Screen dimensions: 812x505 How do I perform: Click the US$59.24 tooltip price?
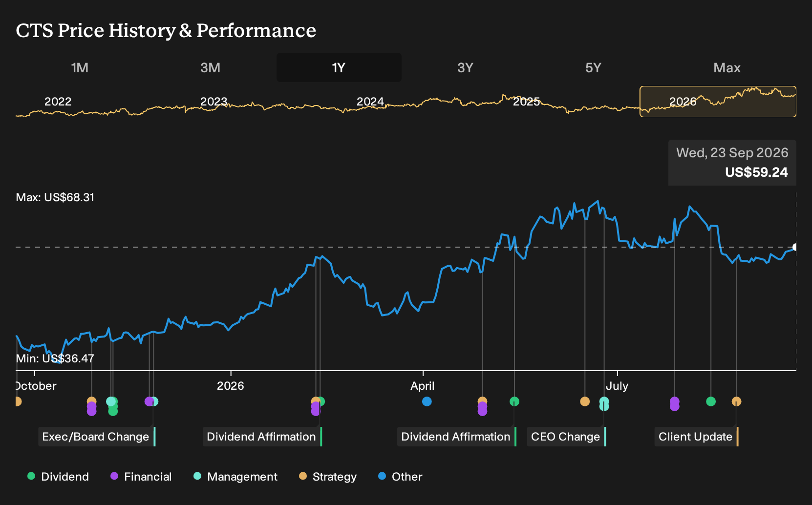(x=756, y=172)
